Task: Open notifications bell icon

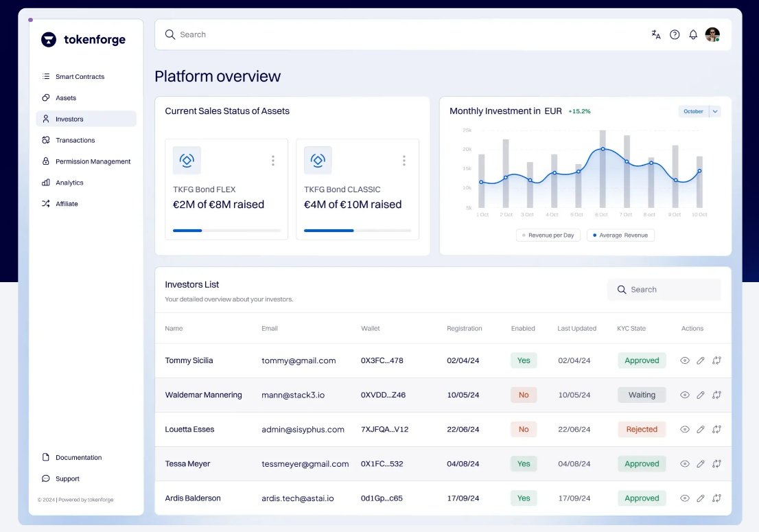Action: [693, 34]
